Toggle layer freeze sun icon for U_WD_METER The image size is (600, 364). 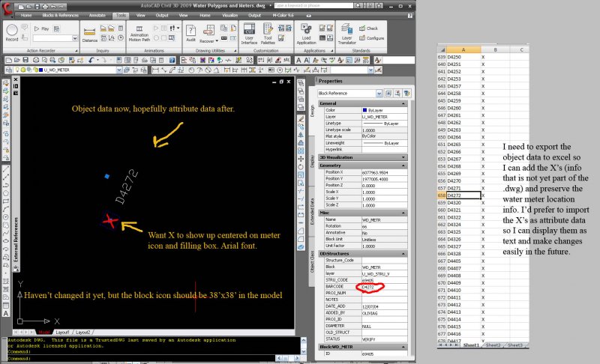(x=23, y=70)
